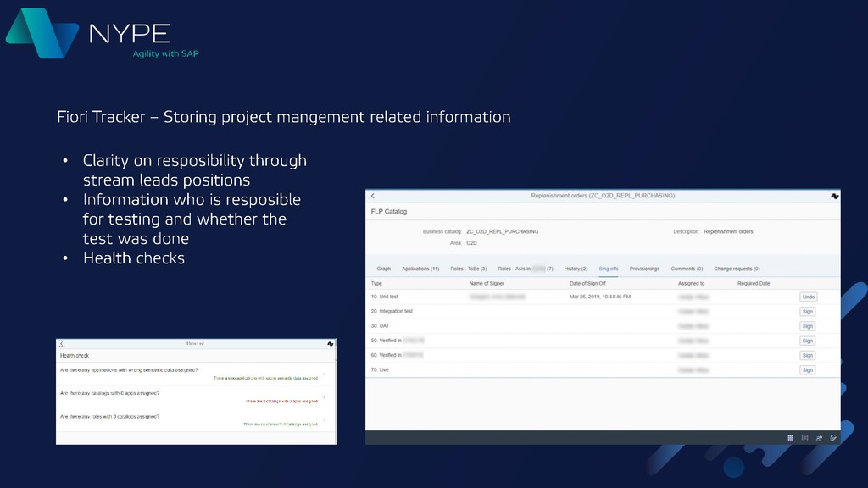Click the sign off date Mar 26, 2019
868x488 pixels.
pos(600,297)
